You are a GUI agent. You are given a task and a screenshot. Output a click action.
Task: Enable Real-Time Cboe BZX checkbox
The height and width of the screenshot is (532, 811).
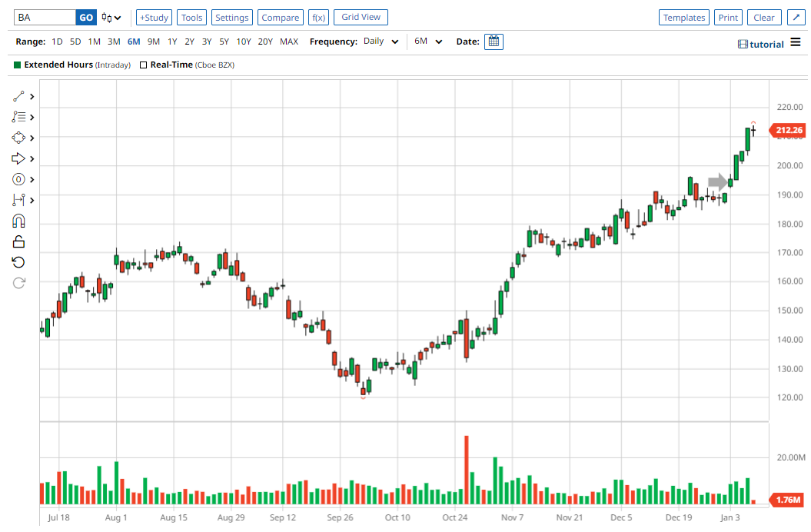143,65
